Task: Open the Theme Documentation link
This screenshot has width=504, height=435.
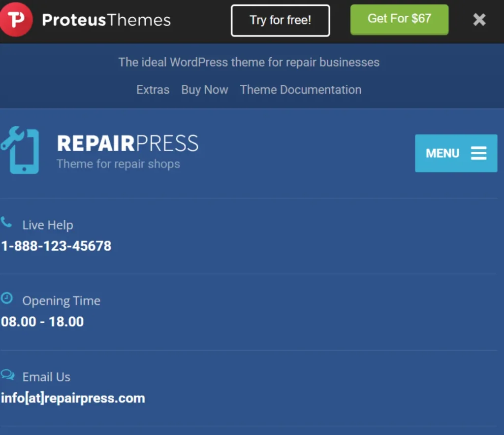Action: 301,90
